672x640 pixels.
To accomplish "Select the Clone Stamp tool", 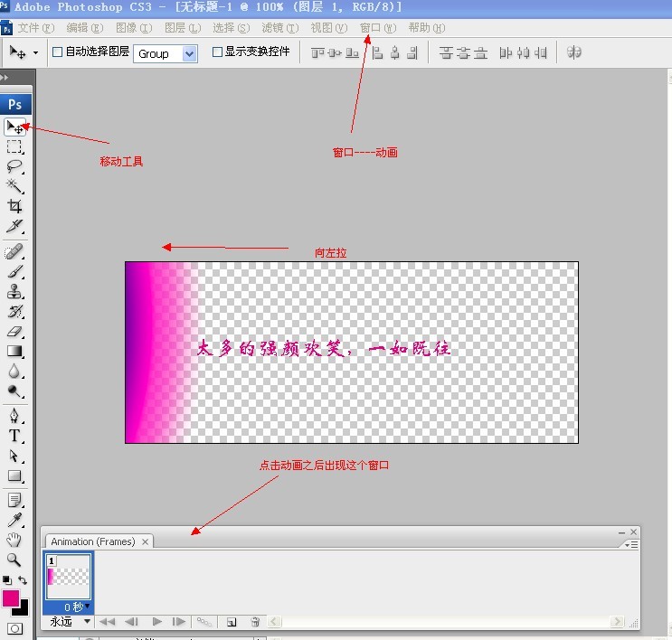I will [x=14, y=291].
